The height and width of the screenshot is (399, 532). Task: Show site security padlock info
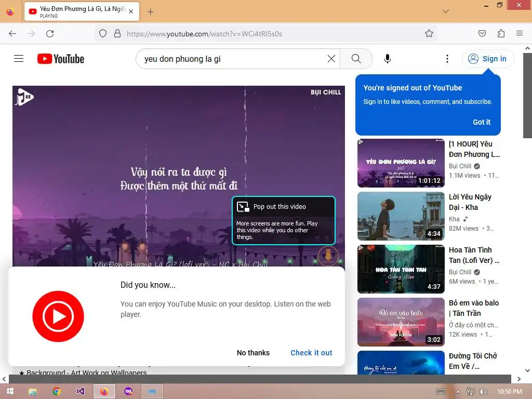(117, 34)
